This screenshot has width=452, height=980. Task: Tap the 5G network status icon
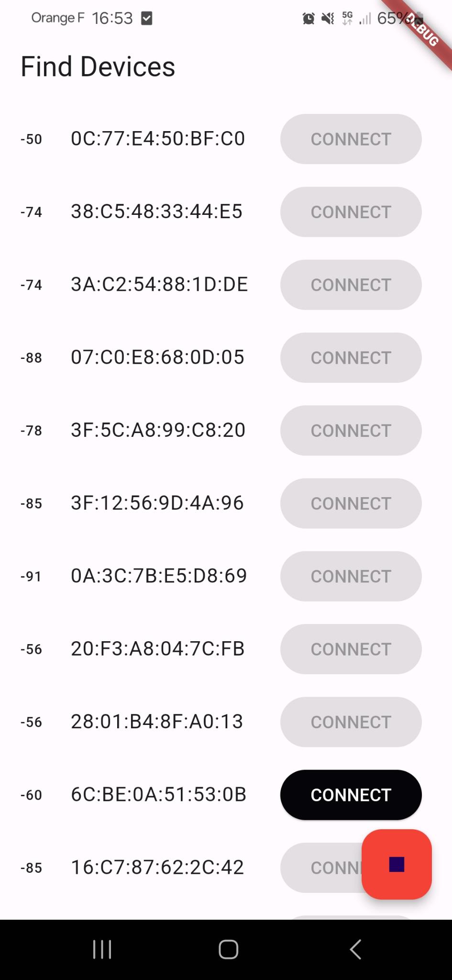click(347, 19)
